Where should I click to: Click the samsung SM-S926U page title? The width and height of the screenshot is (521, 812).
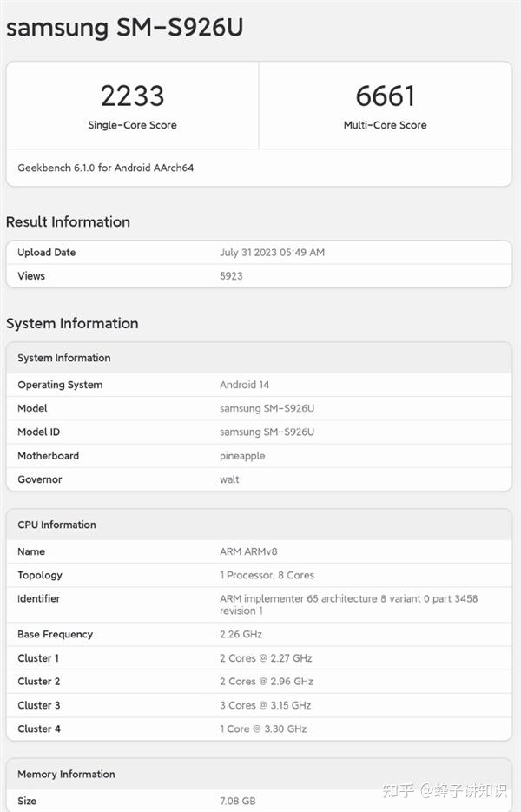click(124, 28)
